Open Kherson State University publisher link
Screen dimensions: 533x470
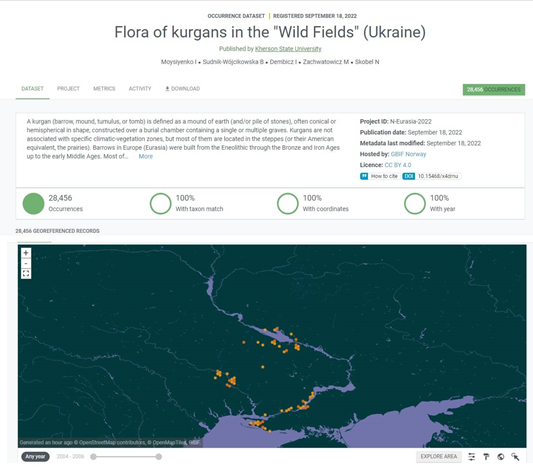(288, 49)
